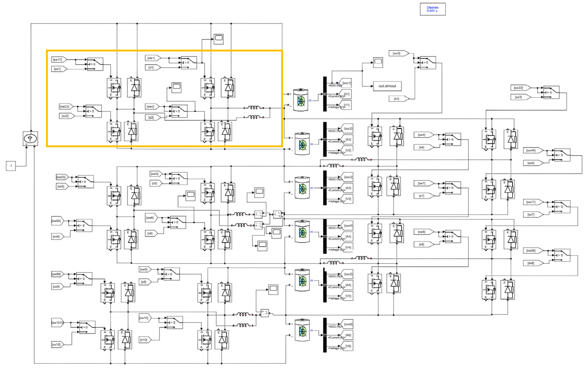Viewport: 588px width, 370px height.
Task: Select the battery block feeding [soc6]
Action: click(302, 330)
